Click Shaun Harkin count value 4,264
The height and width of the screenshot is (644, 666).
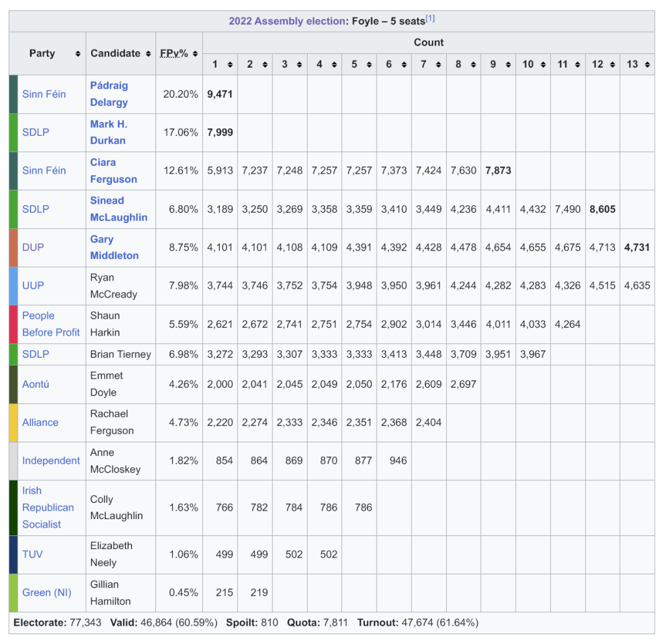(568, 325)
